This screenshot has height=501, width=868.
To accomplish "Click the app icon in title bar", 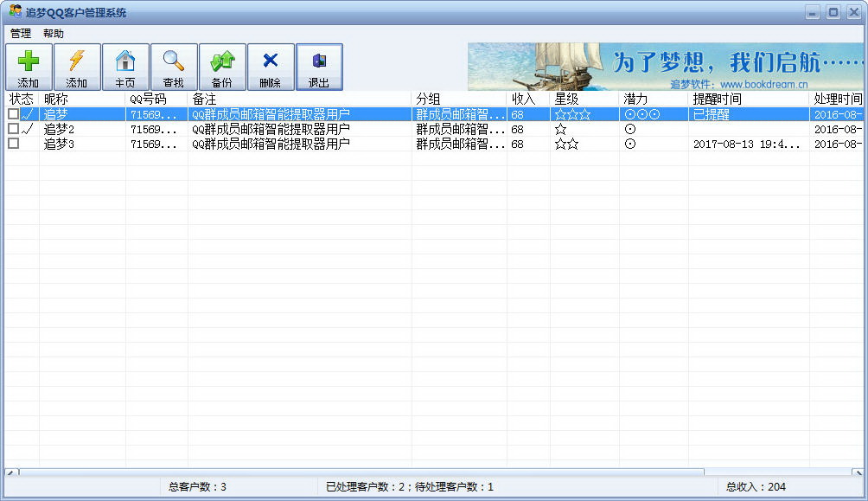I will point(15,11).
